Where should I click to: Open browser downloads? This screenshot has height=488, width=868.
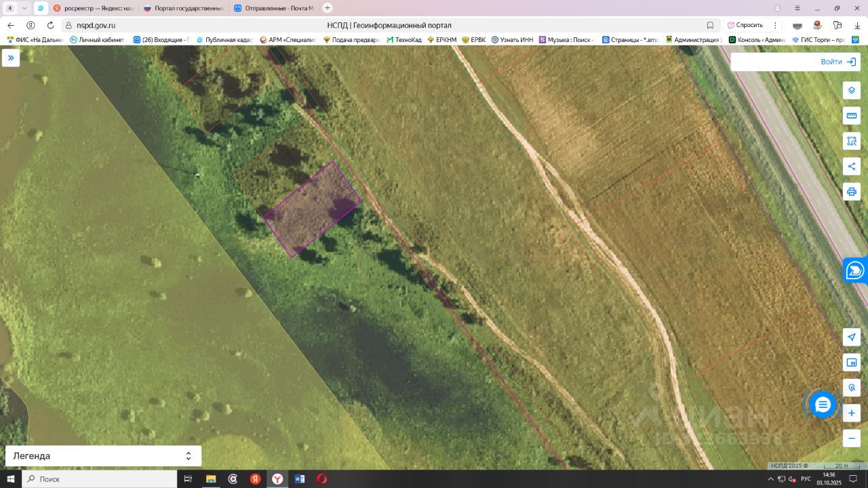(857, 25)
